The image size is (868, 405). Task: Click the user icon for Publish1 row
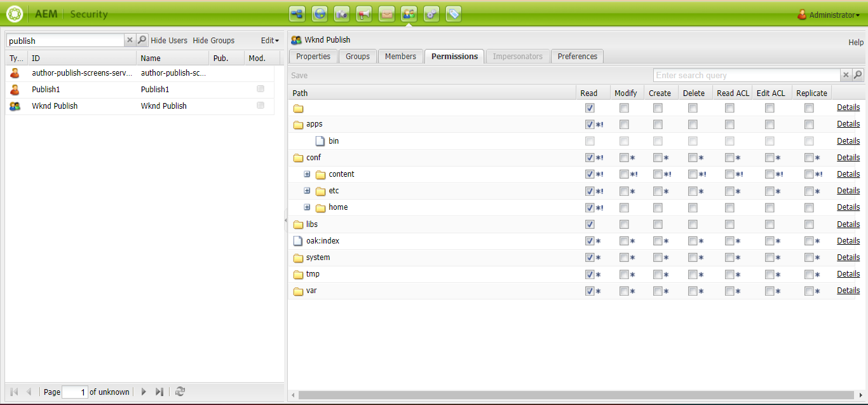15,90
